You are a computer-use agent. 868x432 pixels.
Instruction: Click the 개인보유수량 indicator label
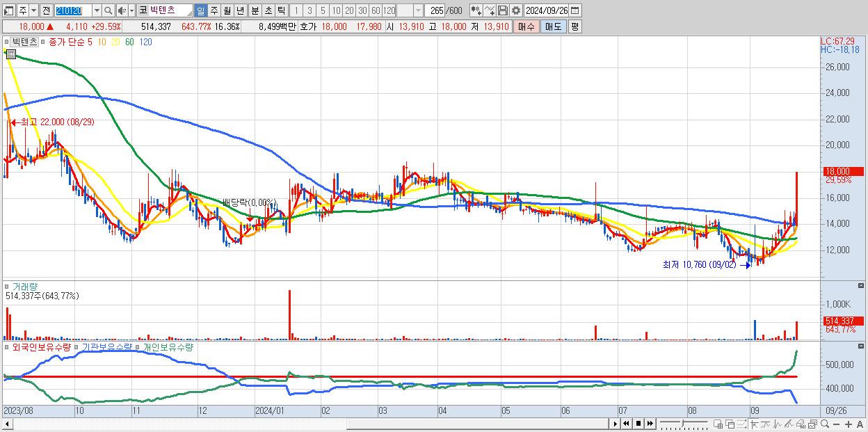[x=168, y=346]
